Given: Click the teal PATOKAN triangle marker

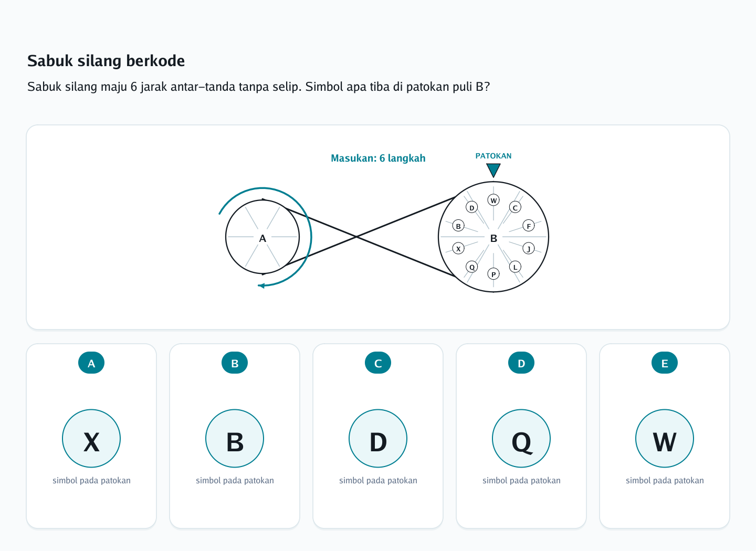Looking at the screenshot, I should click(493, 170).
